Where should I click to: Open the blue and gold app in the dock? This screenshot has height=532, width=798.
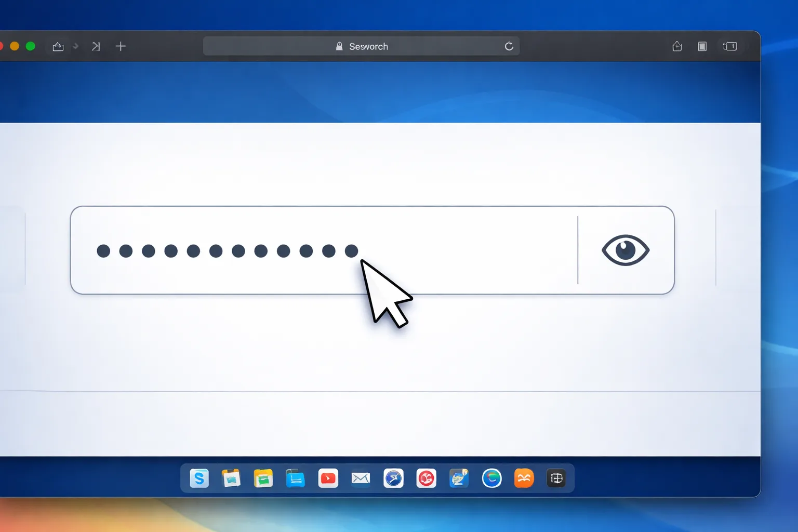coord(459,478)
